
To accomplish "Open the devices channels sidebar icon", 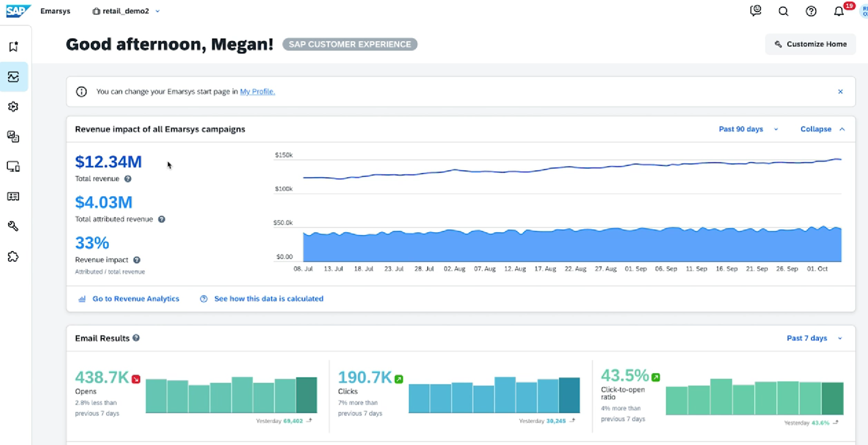I will click(x=13, y=167).
